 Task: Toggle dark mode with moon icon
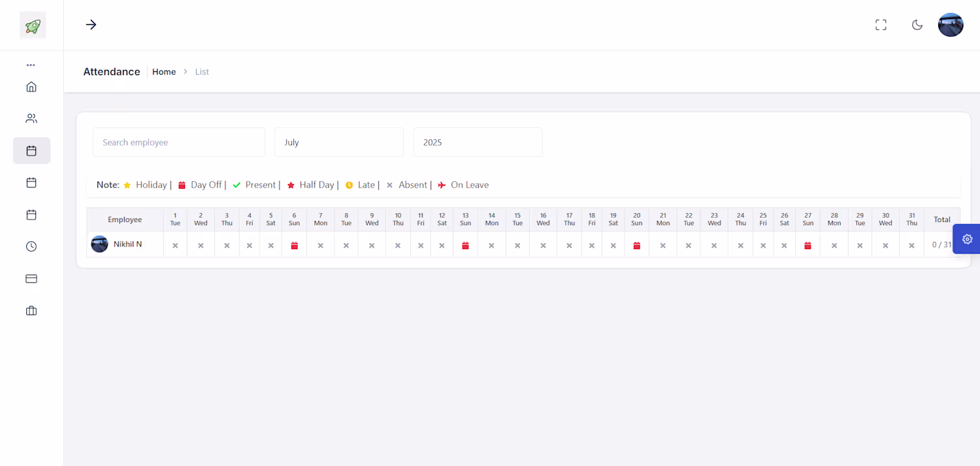pos(917,25)
